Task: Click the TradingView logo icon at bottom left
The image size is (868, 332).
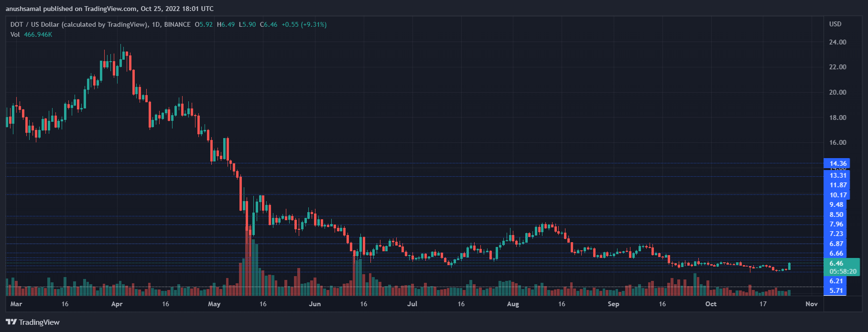Action: click(x=11, y=322)
